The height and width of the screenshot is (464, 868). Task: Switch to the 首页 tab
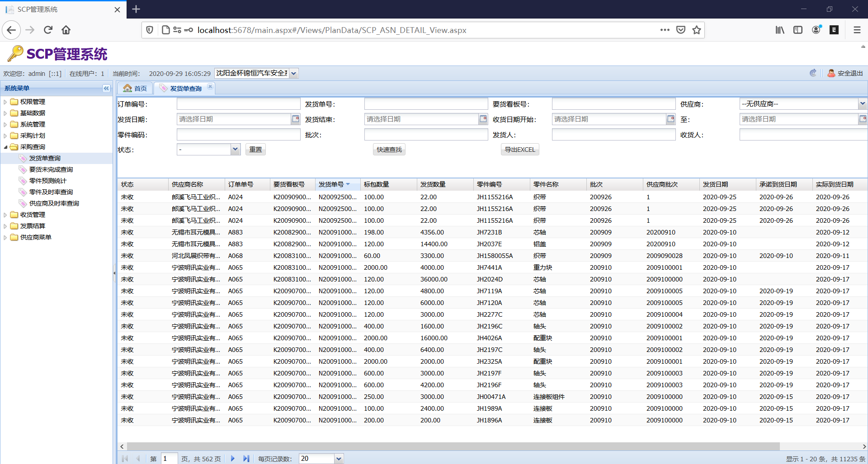(x=136, y=88)
